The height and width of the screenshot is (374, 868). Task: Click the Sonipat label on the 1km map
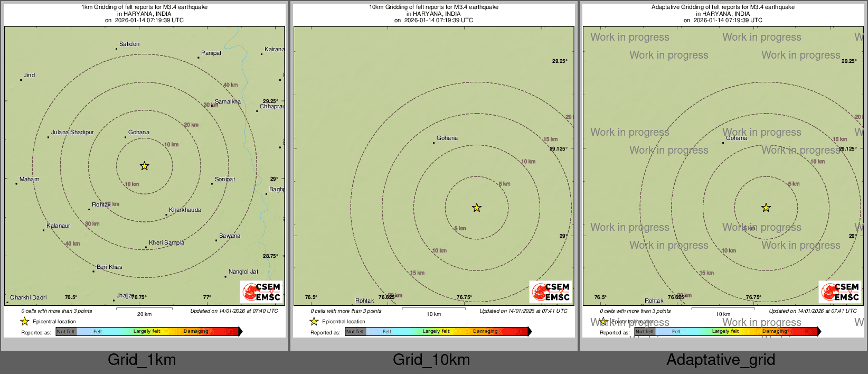click(225, 179)
